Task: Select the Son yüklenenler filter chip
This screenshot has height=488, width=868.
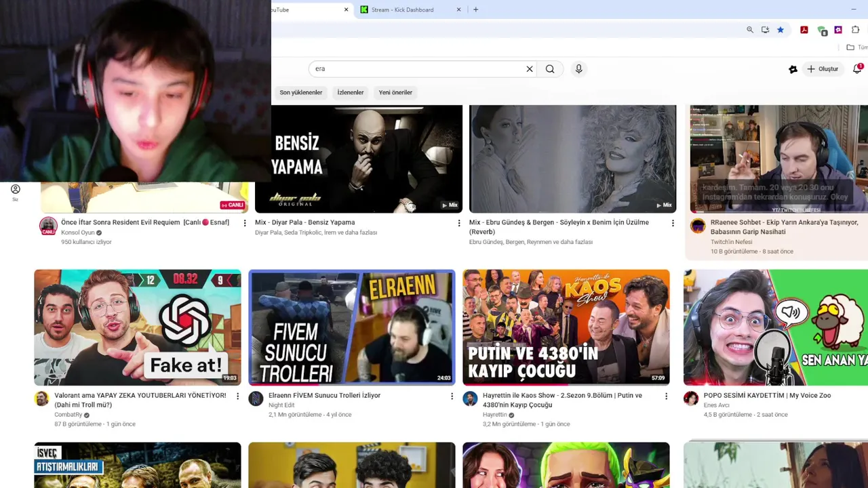Action: [301, 92]
